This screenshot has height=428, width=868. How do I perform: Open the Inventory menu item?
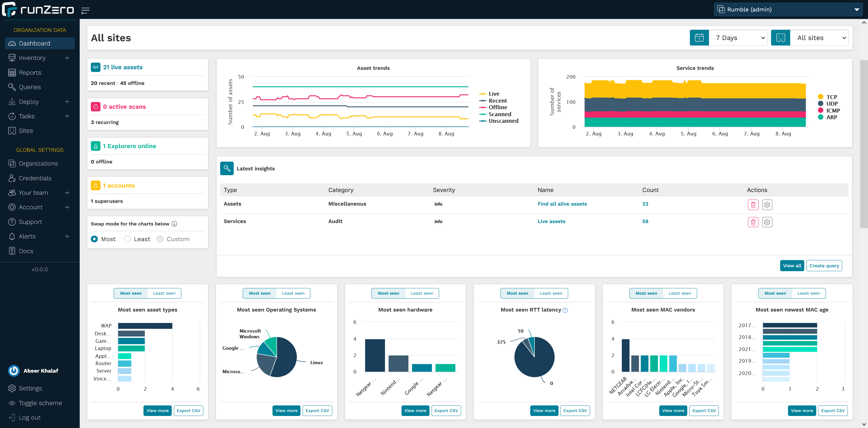click(x=32, y=57)
